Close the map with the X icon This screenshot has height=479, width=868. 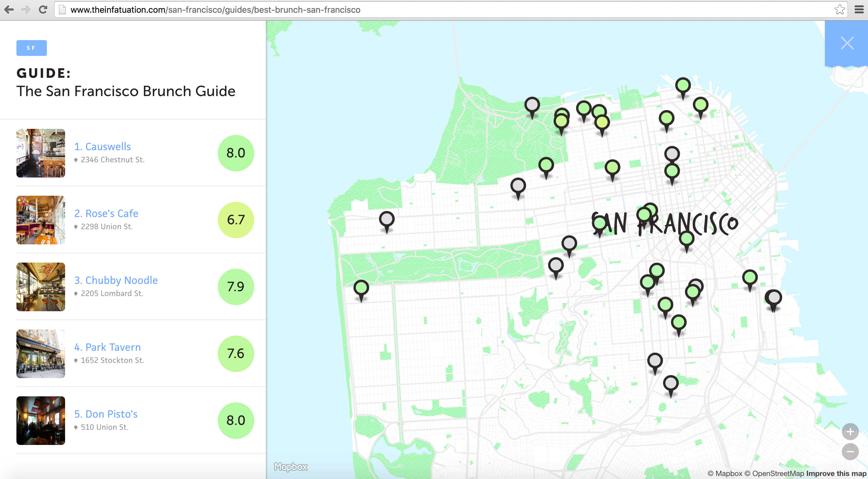[x=847, y=43]
